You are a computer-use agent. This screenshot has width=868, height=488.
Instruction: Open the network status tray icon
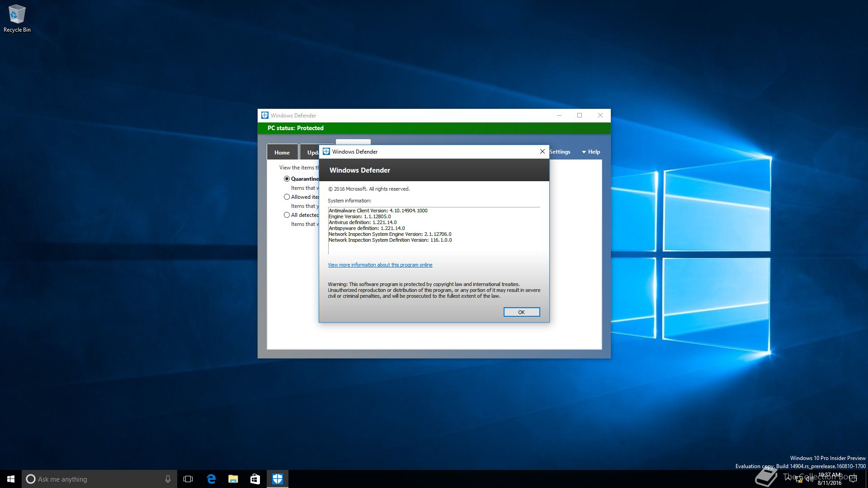tap(799, 479)
